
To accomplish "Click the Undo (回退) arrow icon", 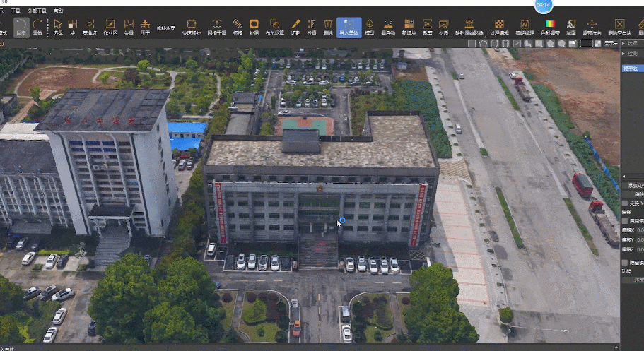I will (21, 27).
